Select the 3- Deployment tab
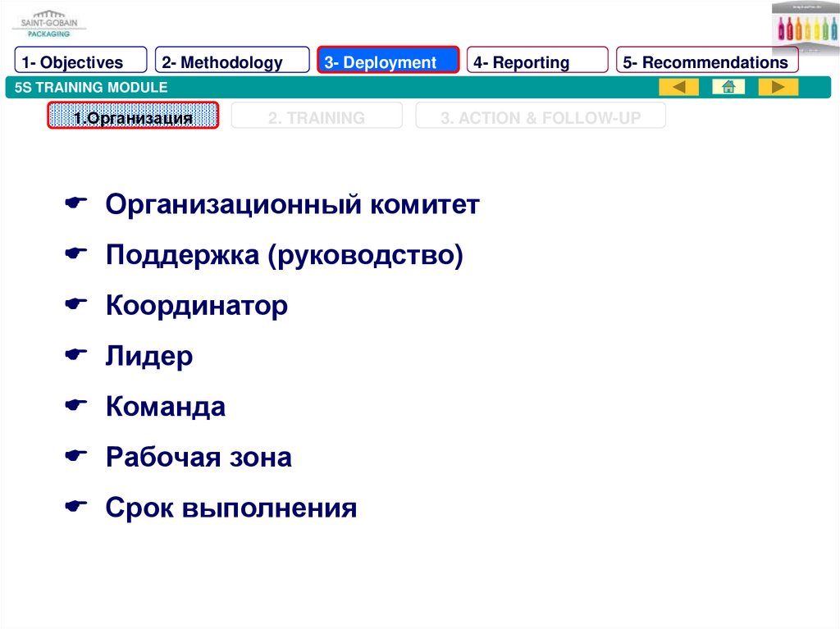 (388, 62)
